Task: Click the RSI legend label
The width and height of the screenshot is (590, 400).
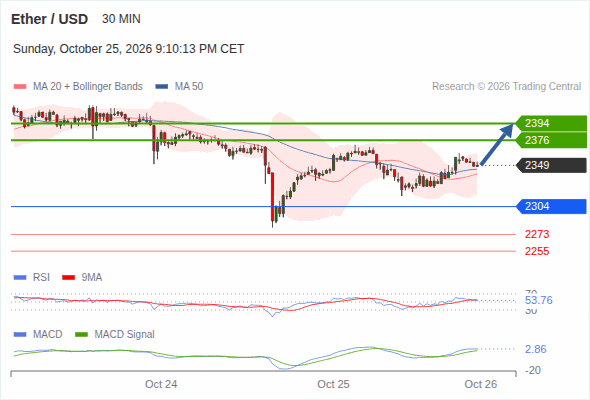Action: [x=41, y=277]
